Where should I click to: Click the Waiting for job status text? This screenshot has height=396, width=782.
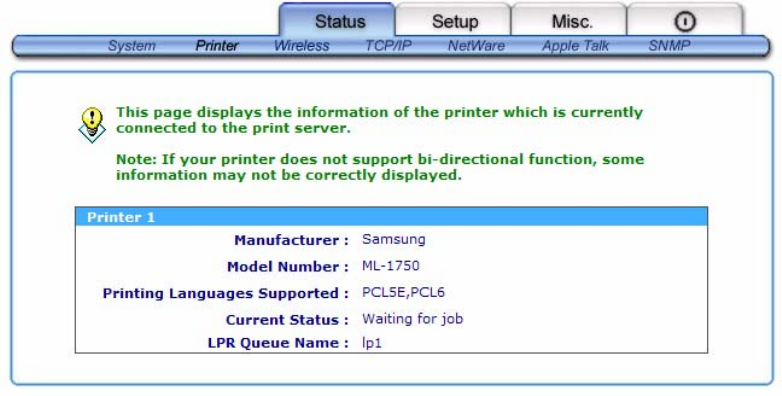click(x=412, y=319)
